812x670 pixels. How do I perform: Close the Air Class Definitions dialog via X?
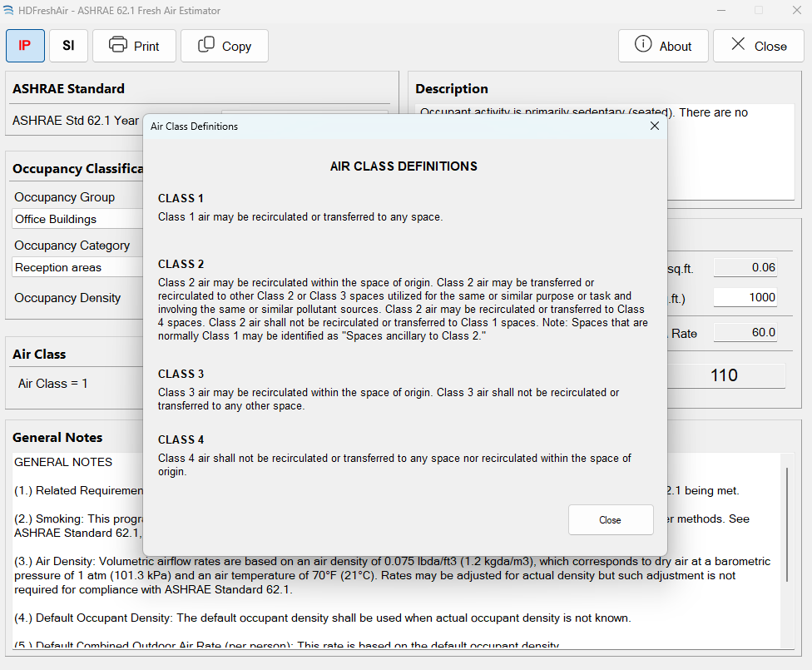(x=655, y=126)
